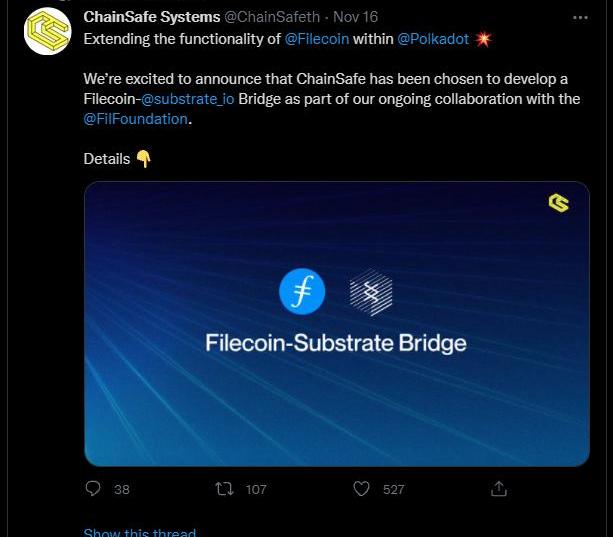This screenshot has width=613, height=537.
Task: Click the ChainSafe Systems profile avatar
Action: (x=48, y=32)
